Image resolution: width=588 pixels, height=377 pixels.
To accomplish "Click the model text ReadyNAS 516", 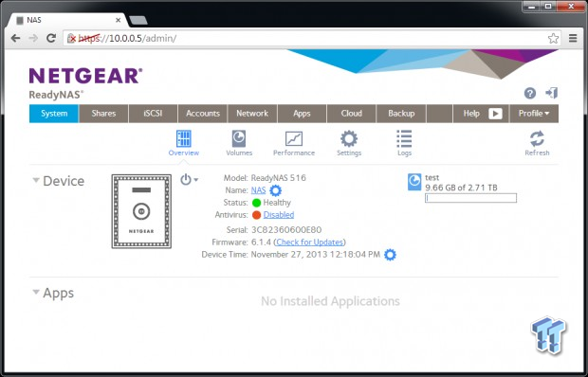I will [278, 178].
